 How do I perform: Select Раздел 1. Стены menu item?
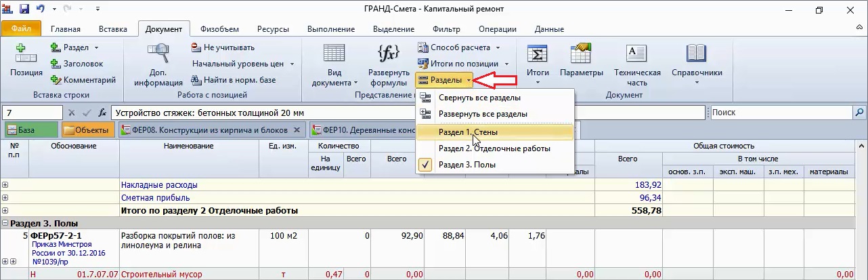[495, 132]
